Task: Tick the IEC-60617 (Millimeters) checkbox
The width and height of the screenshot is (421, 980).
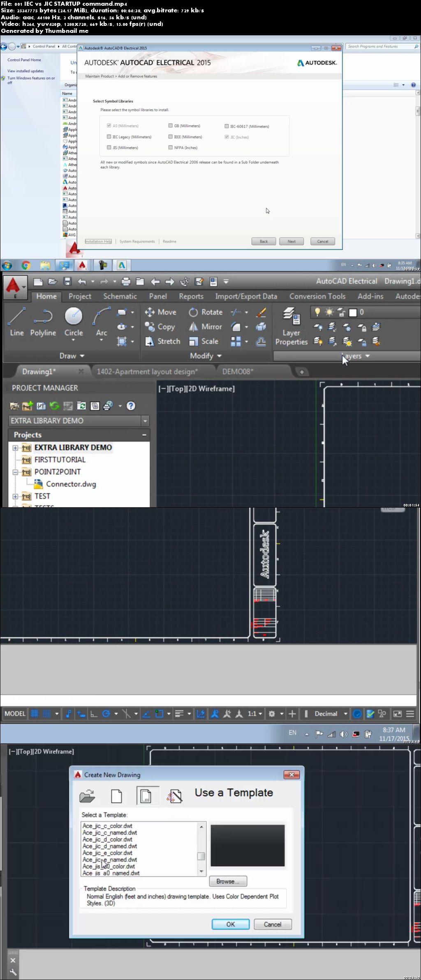Action: pyautogui.click(x=227, y=126)
